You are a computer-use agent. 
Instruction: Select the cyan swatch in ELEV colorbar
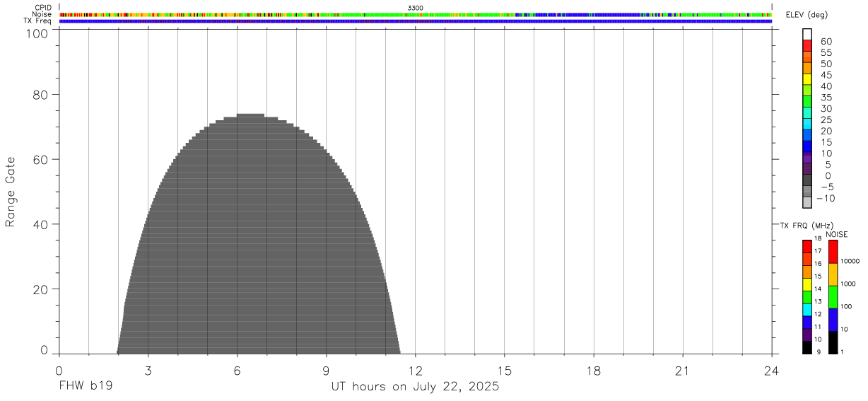807,124
